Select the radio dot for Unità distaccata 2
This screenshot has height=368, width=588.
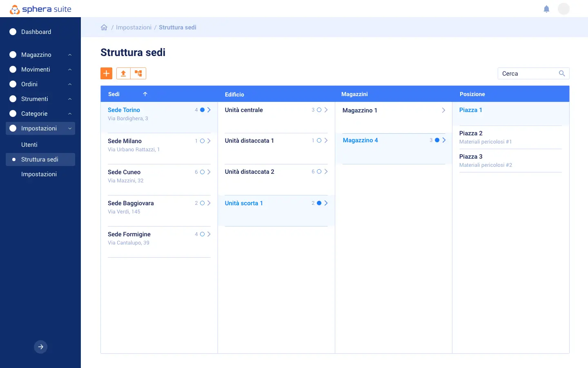point(319,172)
